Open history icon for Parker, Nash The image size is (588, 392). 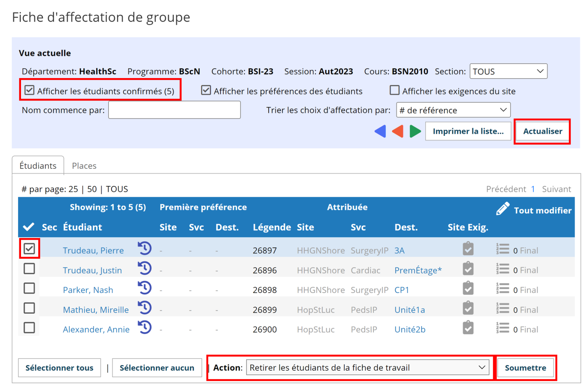pos(145,288)
